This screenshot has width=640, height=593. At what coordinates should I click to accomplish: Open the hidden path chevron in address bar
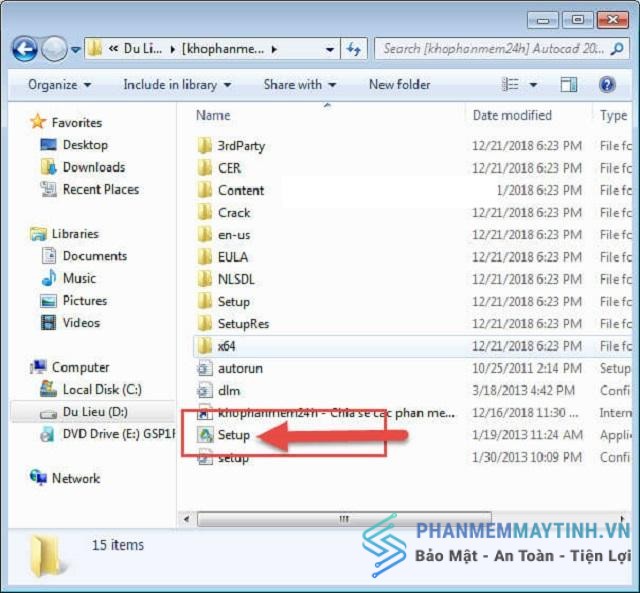pos(113,49)
